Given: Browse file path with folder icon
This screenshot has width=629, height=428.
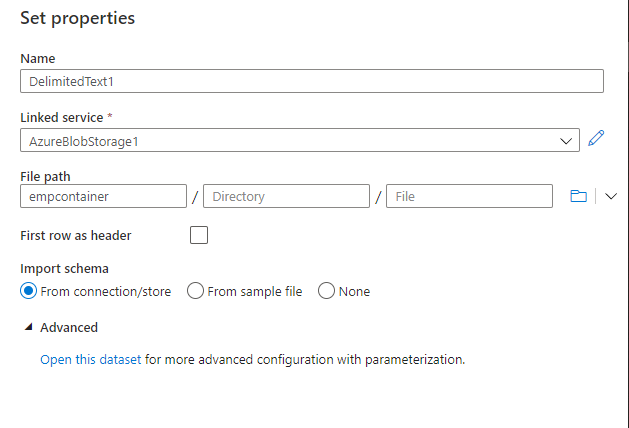Looking at the screenshot, I should (578, 196).
